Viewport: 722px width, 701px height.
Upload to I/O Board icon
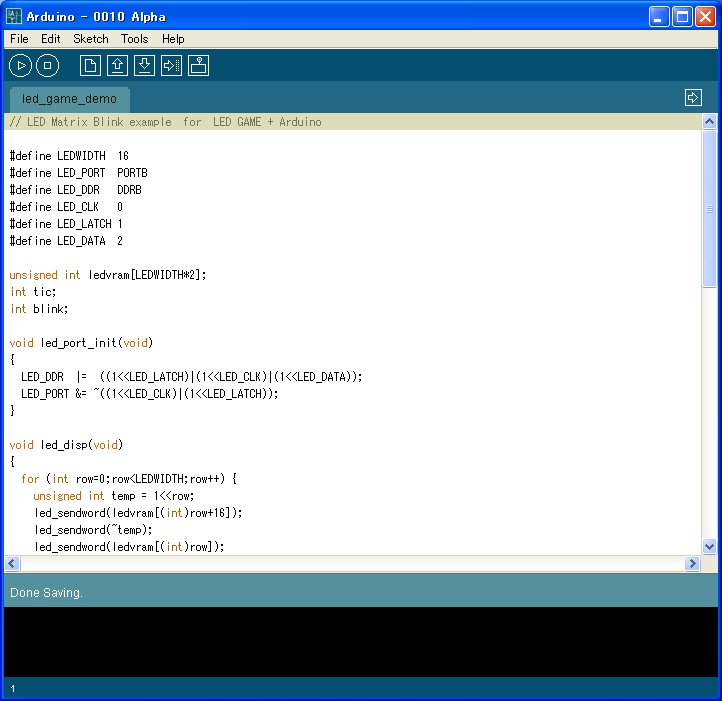pos(171,65)
